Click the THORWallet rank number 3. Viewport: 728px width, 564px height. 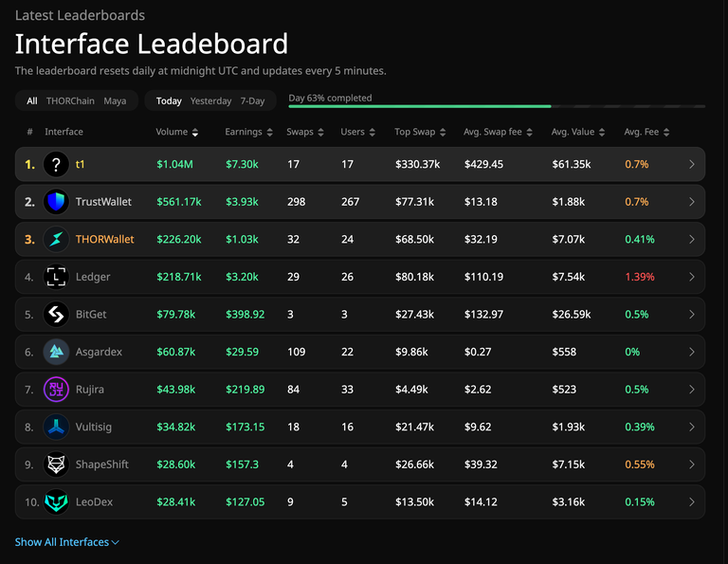(29, 240)
